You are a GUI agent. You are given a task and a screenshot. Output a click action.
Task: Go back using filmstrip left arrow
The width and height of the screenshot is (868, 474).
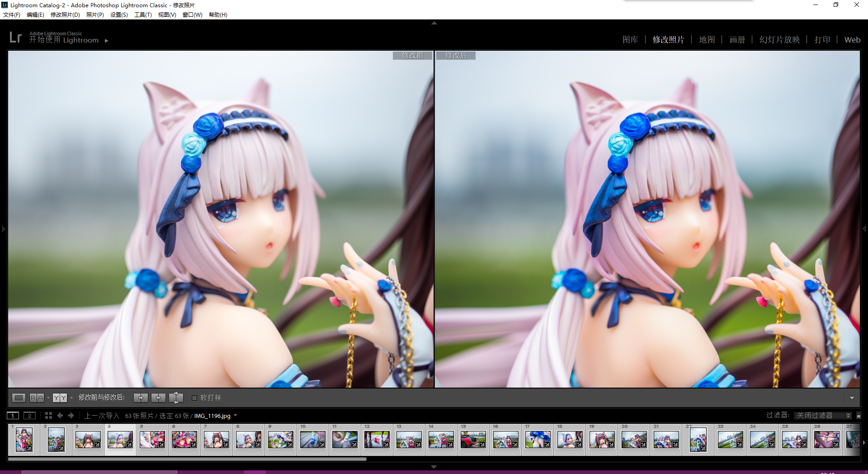(x=60, y=415)
